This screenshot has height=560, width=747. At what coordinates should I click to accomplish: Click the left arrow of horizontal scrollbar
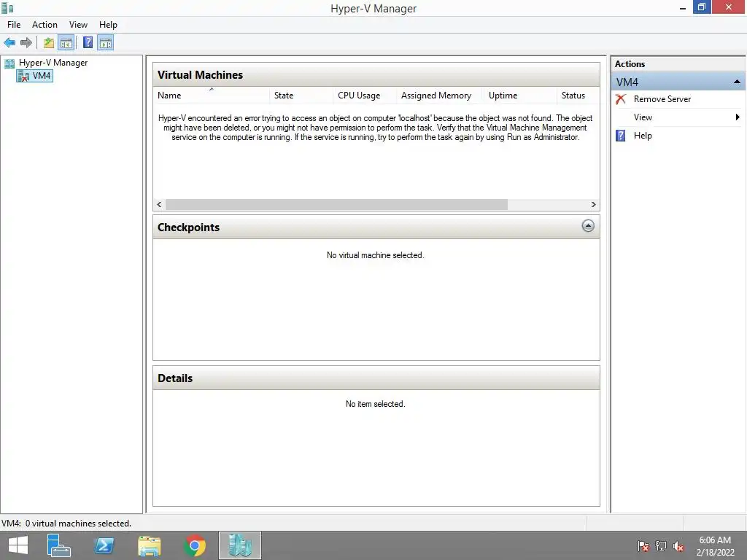tap(159, 205)
